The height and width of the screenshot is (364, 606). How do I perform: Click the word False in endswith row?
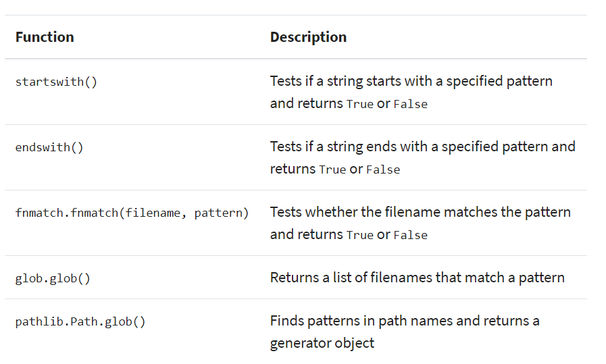point(383,170)
